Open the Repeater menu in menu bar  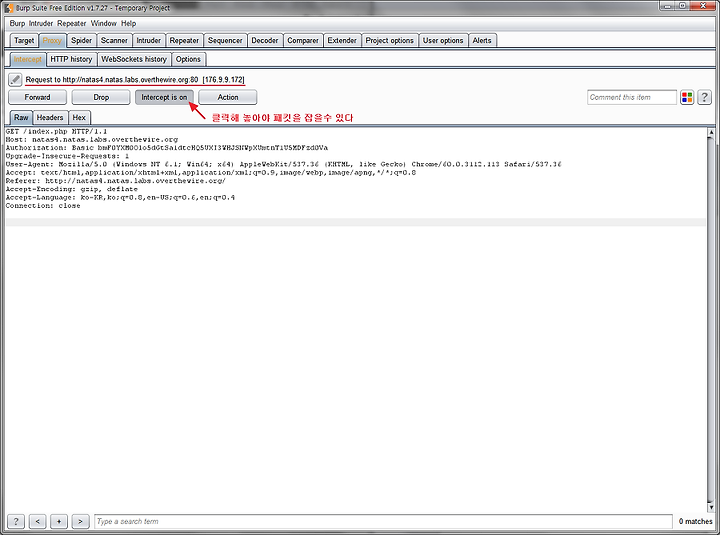(72, 23)
